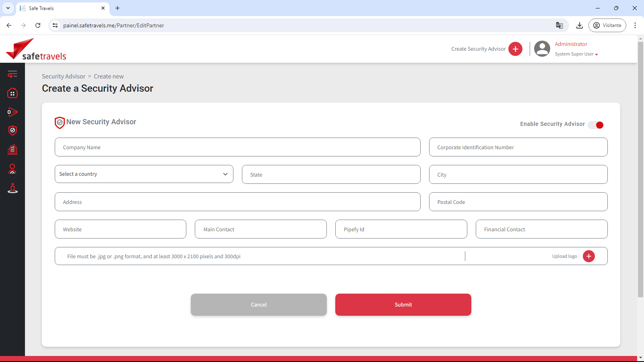Open the buildings sidebar icon
Screen dimensions: 644x362
coord(12,150)
